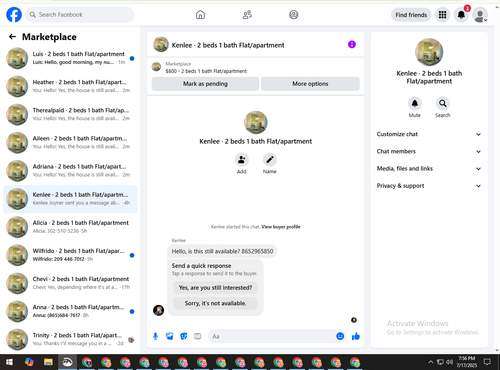The height and width of the screenshot is (370, 500).
Task: Click More options button
Action: point(310,84)
